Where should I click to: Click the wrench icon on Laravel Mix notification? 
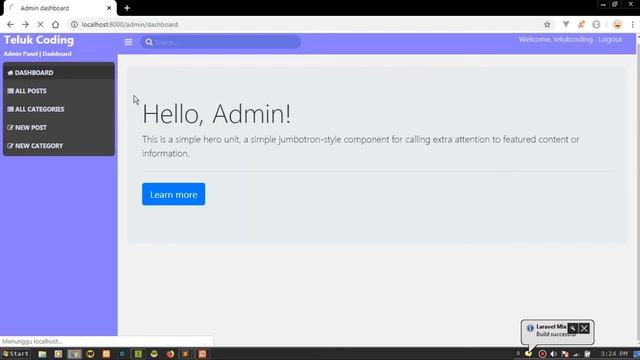click(x=573, y=328)
